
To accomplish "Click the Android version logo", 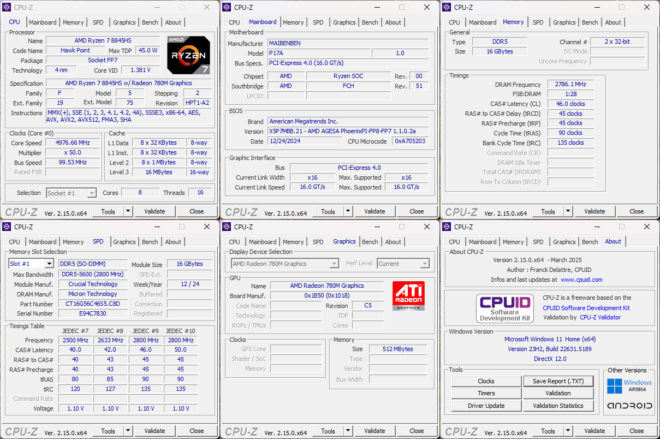I will (x=629, y=406).
